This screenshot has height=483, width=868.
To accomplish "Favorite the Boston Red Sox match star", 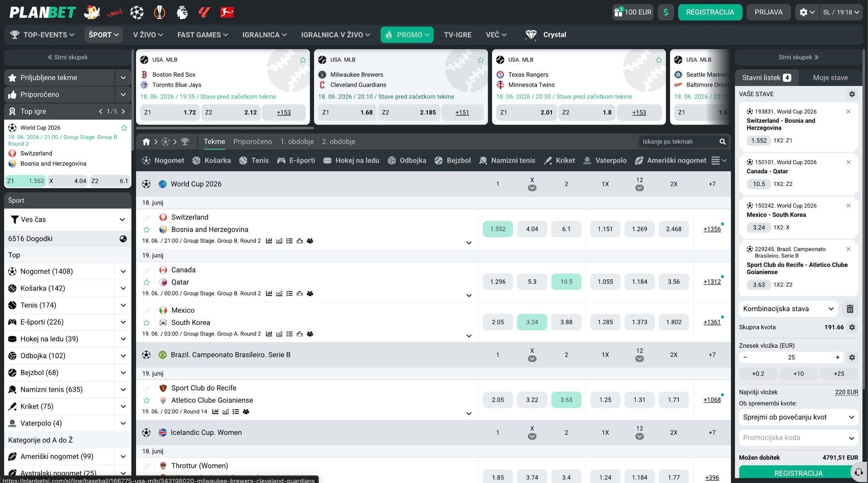I will 303,60.
